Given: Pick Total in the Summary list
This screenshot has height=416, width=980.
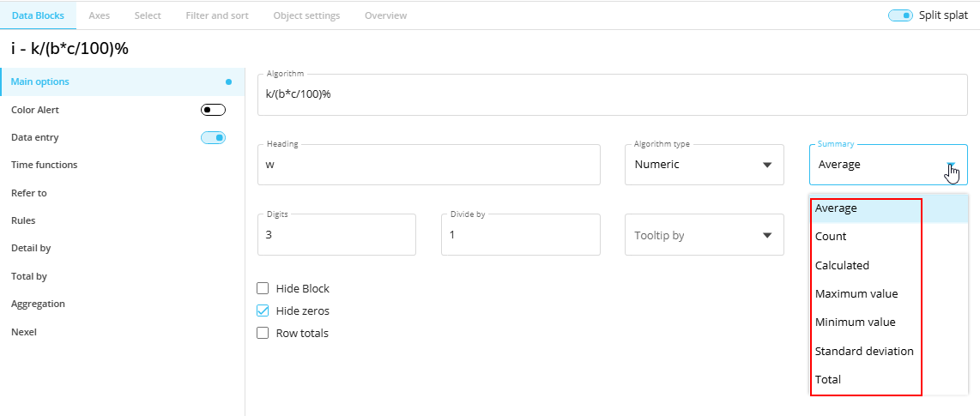Looking at the screenshot, I should 828,379.
